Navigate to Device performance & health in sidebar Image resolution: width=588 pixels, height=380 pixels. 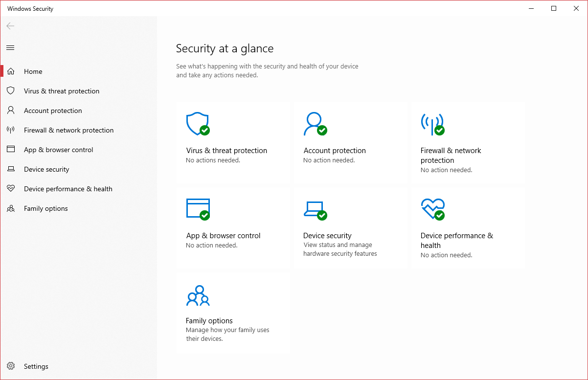[78, 189]
